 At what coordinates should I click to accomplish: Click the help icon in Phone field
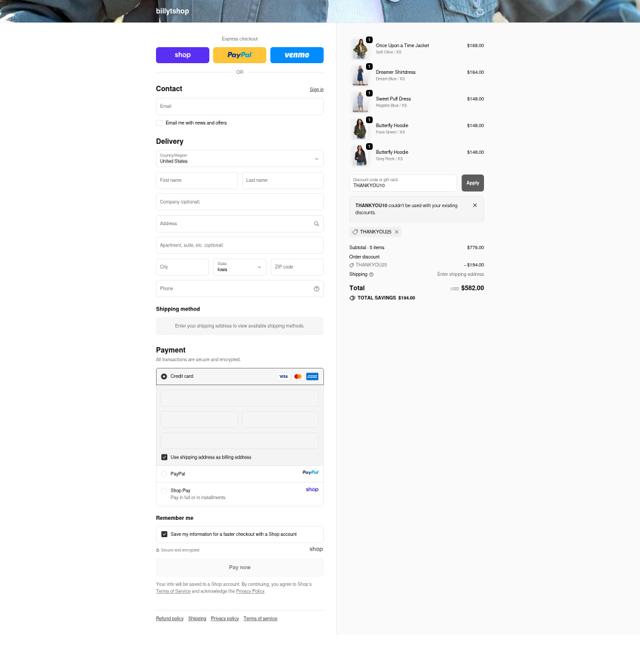tap(316, 289)
